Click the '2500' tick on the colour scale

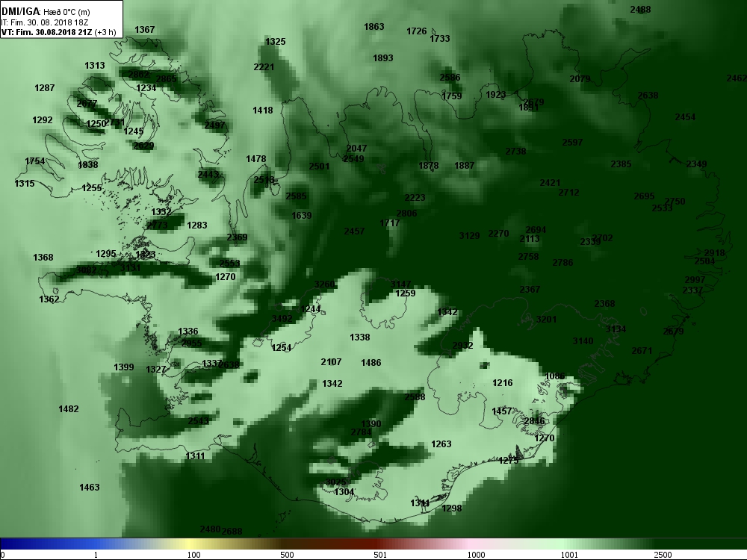663,555
